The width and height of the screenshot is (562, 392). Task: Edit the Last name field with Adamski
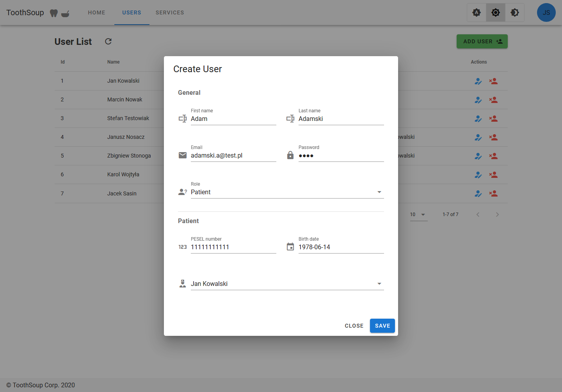(x=341, y=119)
